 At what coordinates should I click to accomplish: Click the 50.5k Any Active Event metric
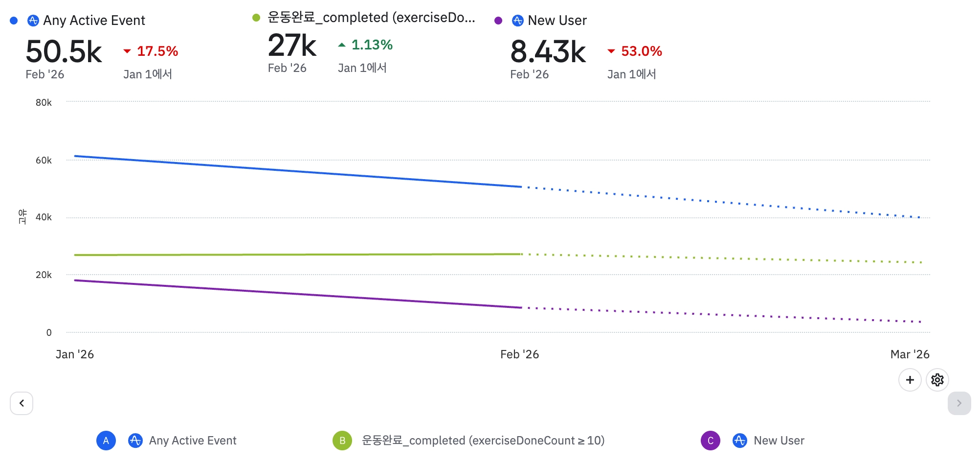[x=64, y=52]
